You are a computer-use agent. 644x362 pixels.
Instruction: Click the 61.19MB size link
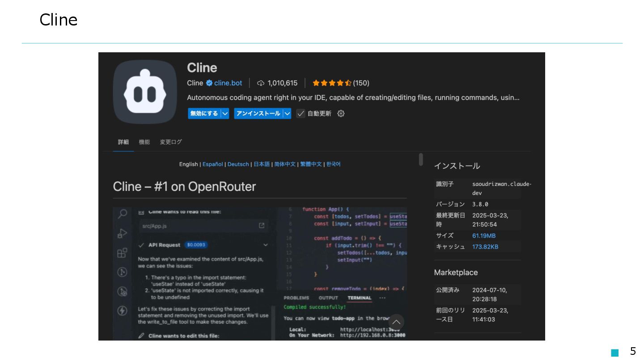(x=484, y=236)
